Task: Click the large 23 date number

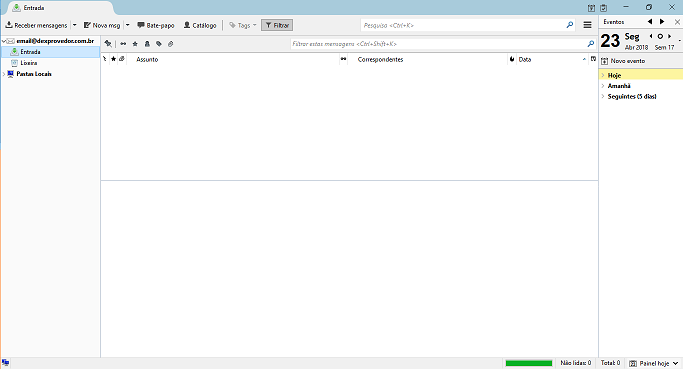Action: point(610,41)
